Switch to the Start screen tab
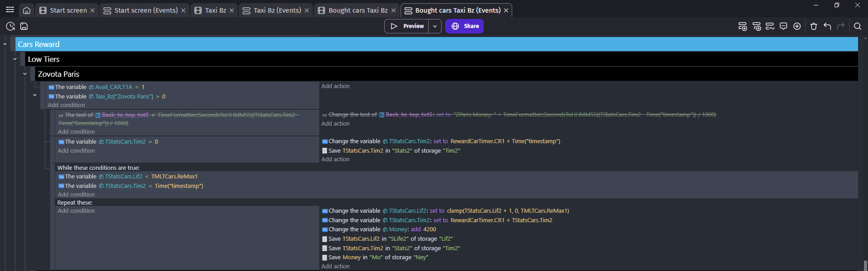Image resolution: width=868 pixels, height=271 pixels. [68, 10]
